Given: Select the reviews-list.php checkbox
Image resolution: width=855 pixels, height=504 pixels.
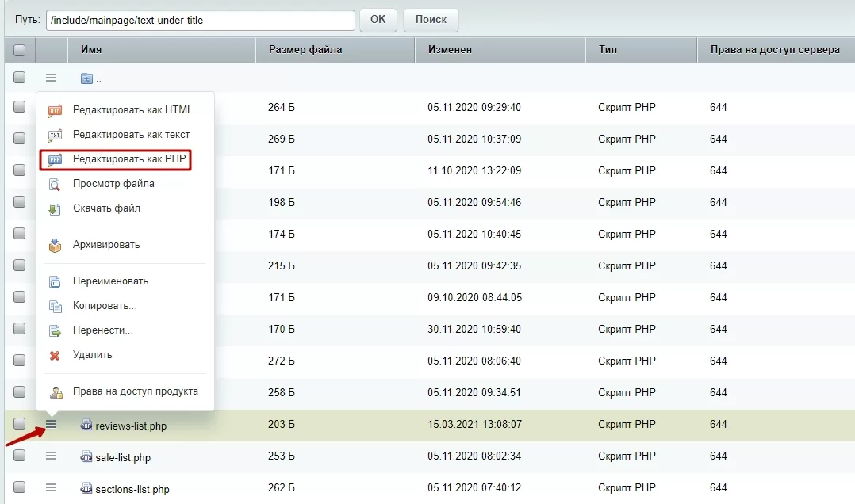Looking at the screenshot, I should point(20,423).
